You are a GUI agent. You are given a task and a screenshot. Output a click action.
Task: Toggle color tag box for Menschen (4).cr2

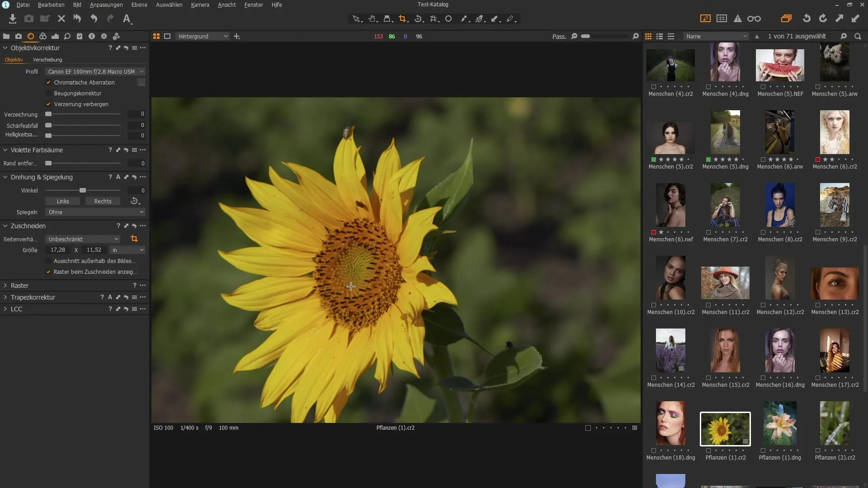(654, 87)
